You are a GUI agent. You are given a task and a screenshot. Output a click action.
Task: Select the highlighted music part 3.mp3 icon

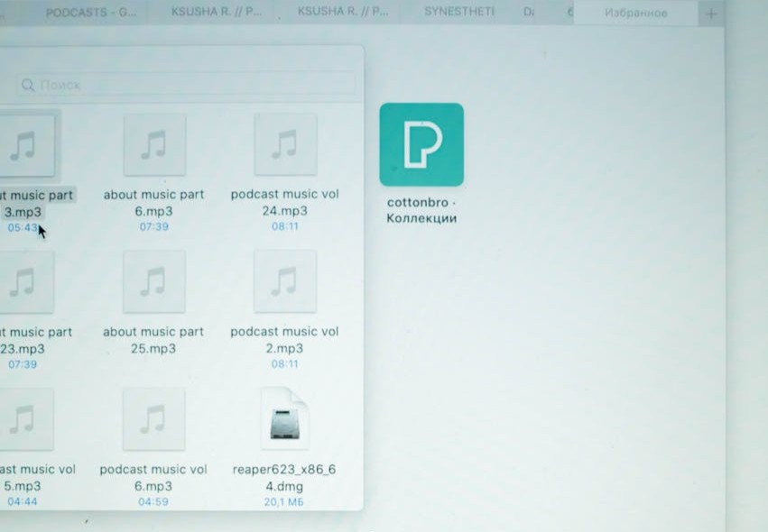24,144
